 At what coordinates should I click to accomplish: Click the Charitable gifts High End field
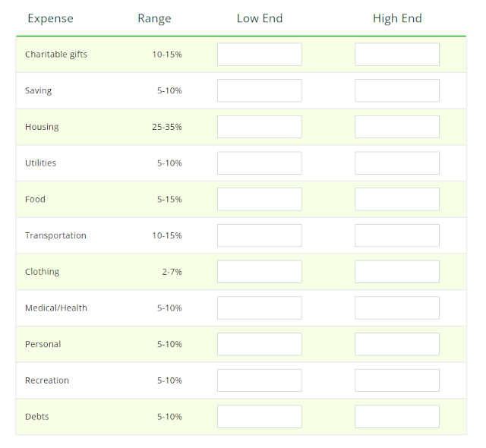click(x=397, y=54)
